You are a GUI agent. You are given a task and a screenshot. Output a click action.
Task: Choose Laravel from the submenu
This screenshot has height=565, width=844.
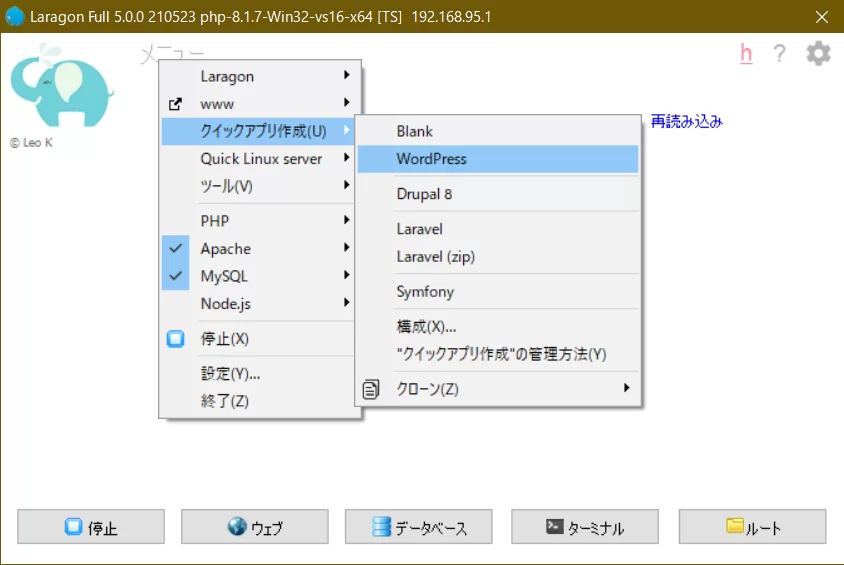point(498,229)
